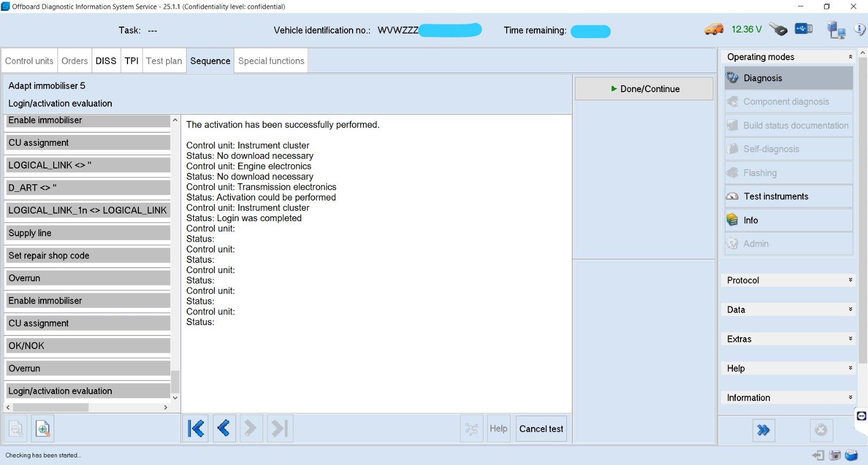Expand the Extras section

(850, 339)
